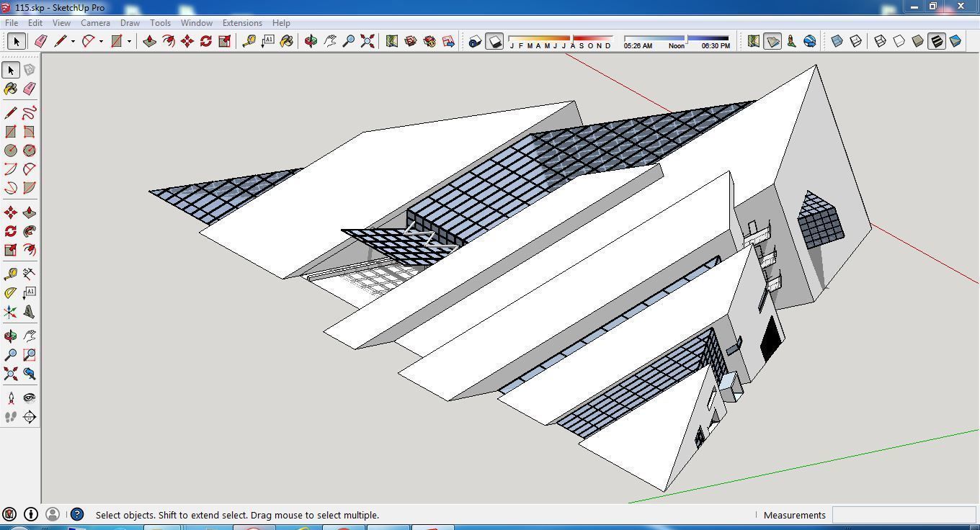Select the Pie tool in left toolbar
The image size is (980, 530).
click(x=29, y=188)
